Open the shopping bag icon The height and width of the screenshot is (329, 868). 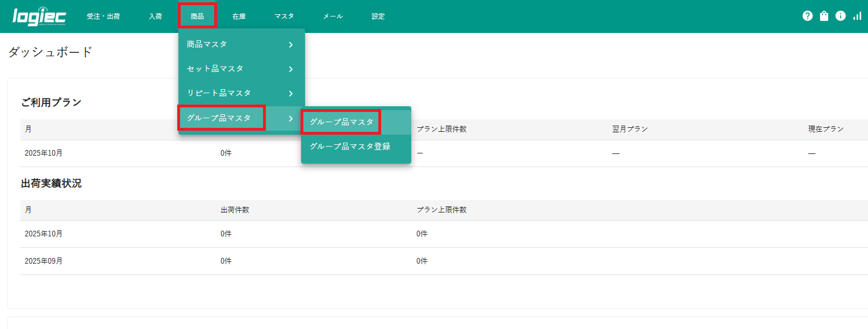pos(824,16)
